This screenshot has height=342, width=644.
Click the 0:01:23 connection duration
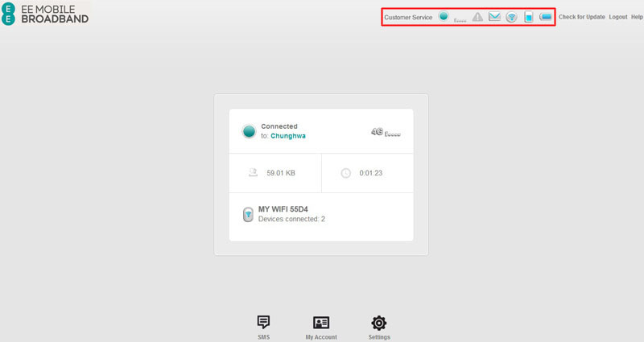(x=371, y=173)
